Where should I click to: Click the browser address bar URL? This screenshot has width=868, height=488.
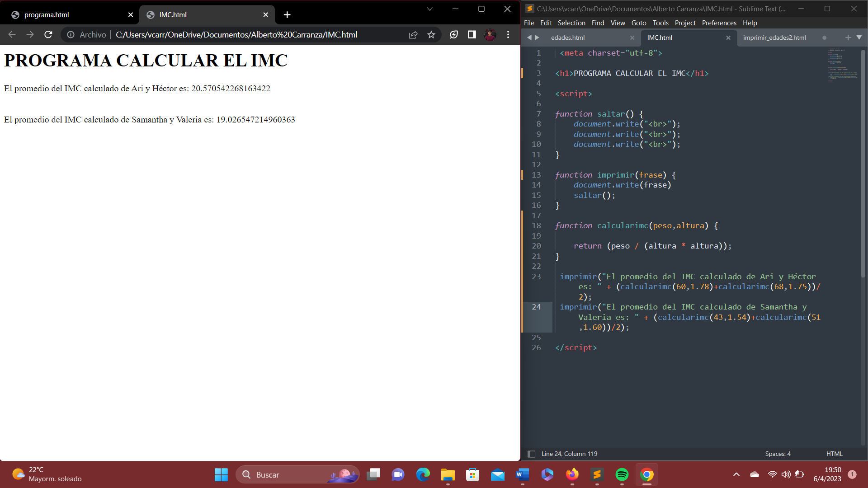[x=236, y=35]
